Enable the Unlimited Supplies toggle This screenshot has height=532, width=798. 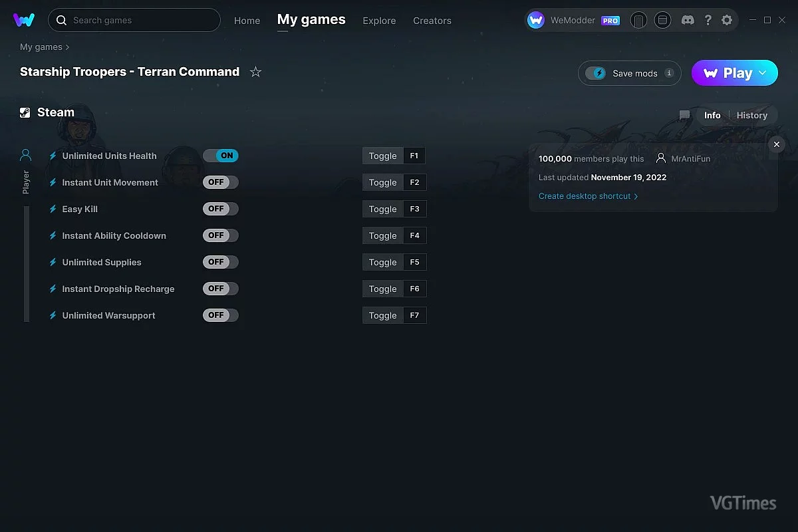221,262
